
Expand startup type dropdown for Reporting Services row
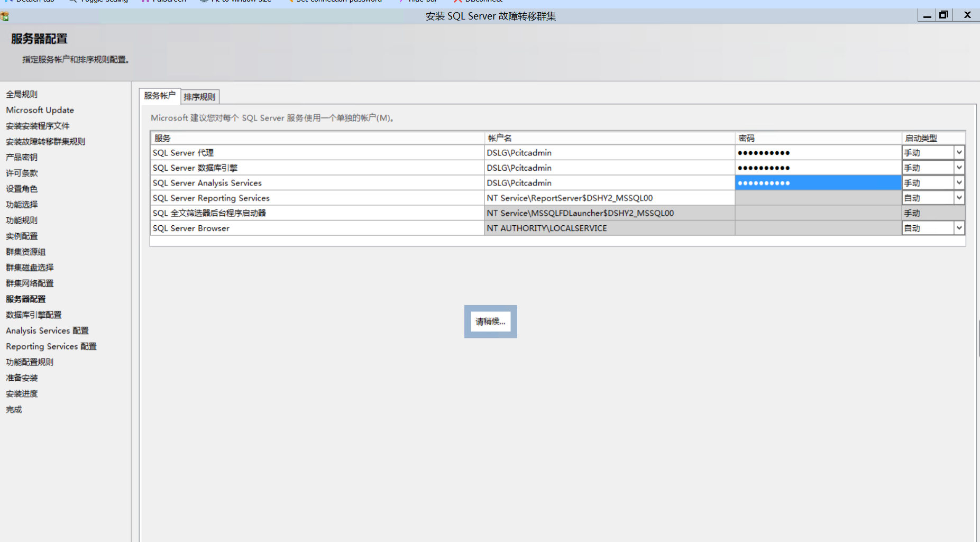pos(959,198)
